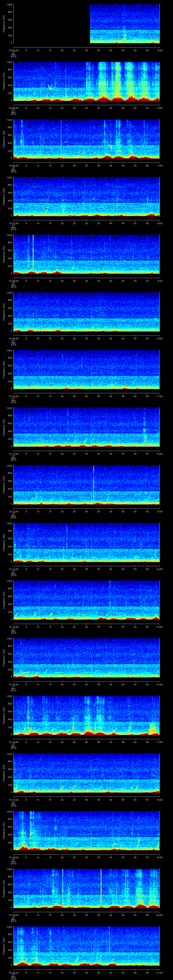Click the spectrogram panel starting at 15:08:00
173x980 pixels.
(x=87, y=254)
